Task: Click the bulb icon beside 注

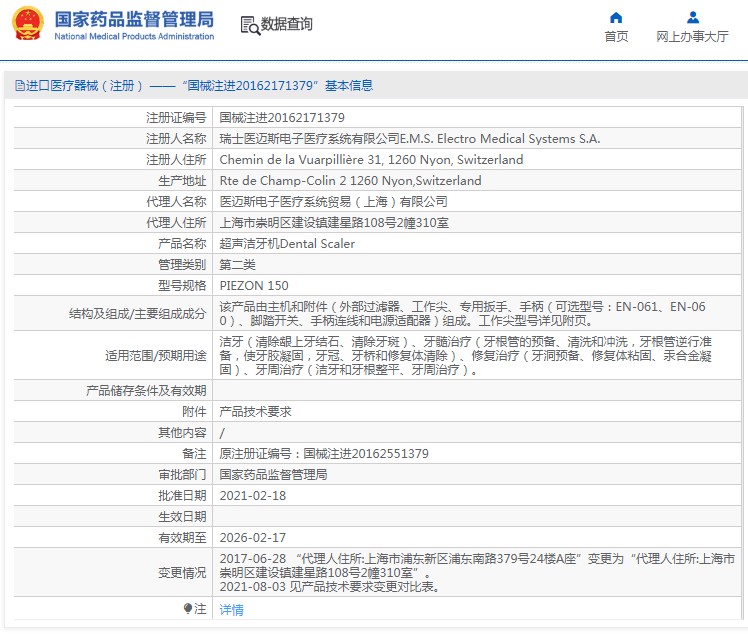Action: tap(188, 608)
